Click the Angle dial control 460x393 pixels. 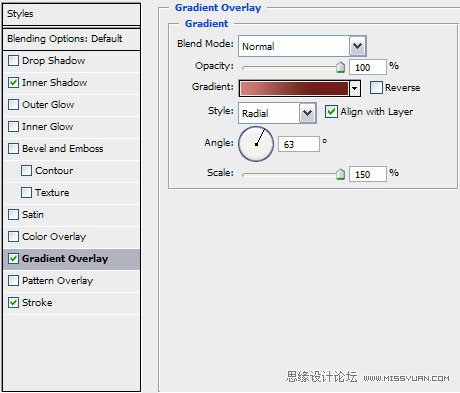(x=256, y=144)
